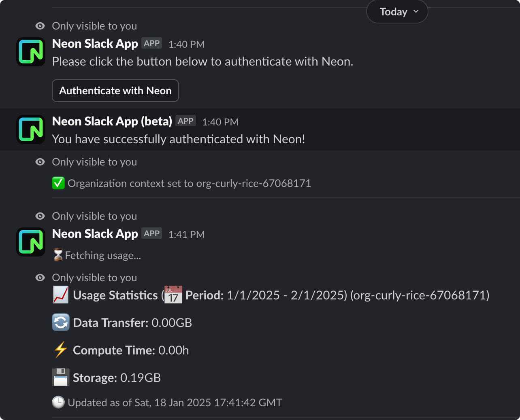Click eye icon above the authenticate prompt

pyautogui.click(x=40, y=26)
